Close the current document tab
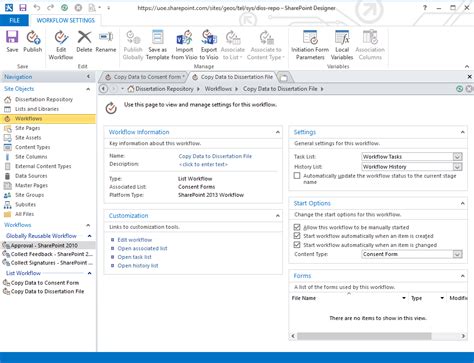 pos(469,77)
